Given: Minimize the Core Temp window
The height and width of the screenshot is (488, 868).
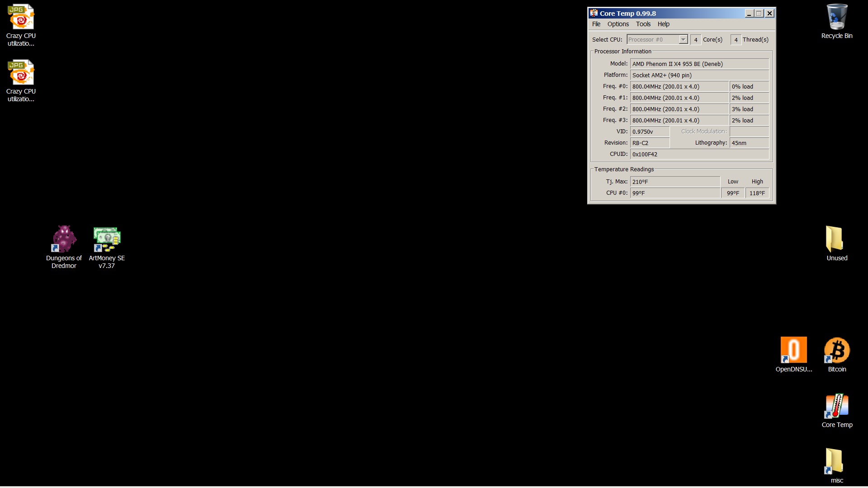Looking at the screenshot, I should 749,14.
